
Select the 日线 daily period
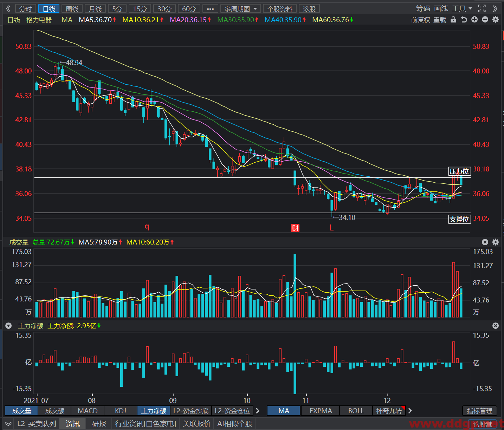[49, 9]
